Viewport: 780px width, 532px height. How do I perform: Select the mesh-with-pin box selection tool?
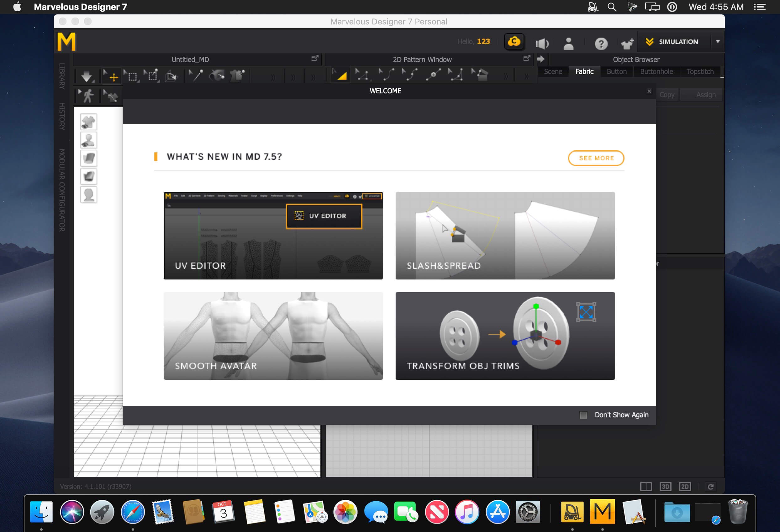click(151, 75)
